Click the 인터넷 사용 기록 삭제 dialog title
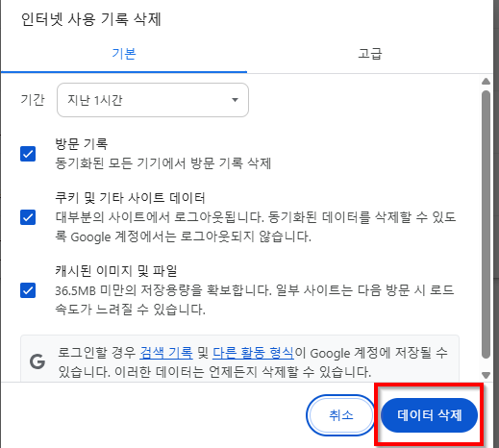The width and height of the screenshot is (499, 448). pos(91,19)
